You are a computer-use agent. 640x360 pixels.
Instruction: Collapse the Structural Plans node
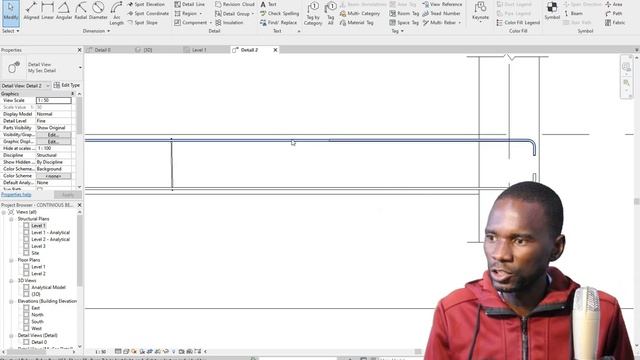pyautogui.click(x=11, y=219)
